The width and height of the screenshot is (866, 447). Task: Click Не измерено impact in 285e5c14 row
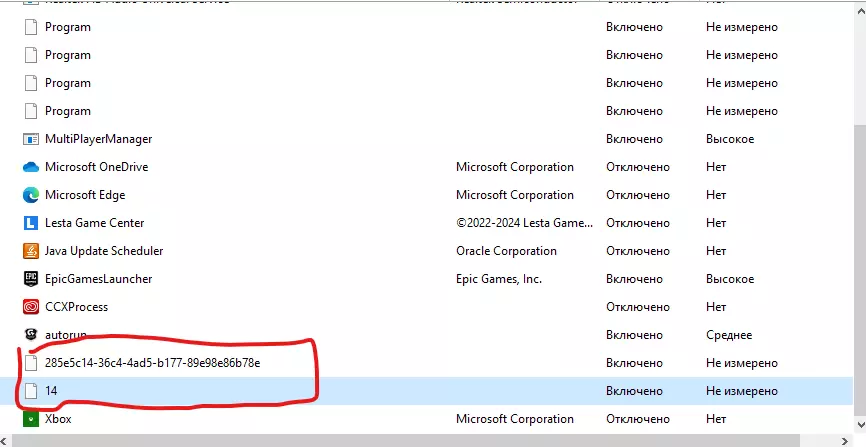(742, 363)
